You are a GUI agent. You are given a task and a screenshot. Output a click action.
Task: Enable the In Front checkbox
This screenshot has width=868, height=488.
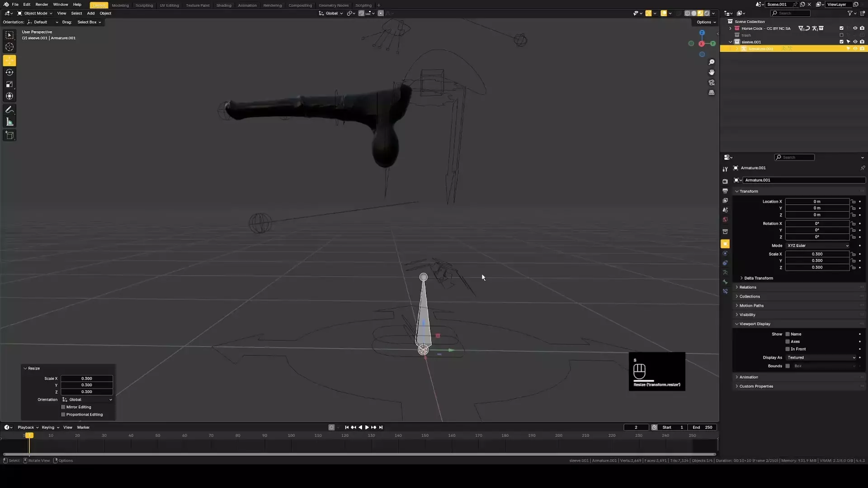[788, 349]
